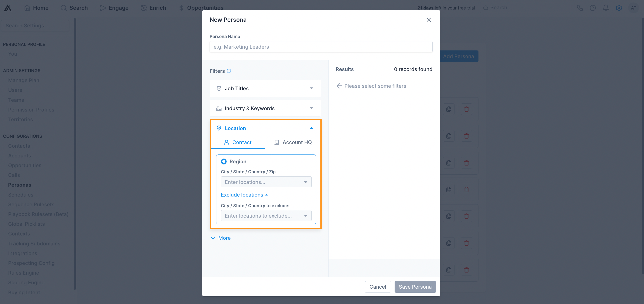Open the notifications bell icon
Image resolution: width=644 pixels, height=304 pixels.
(x=606, y=8)
